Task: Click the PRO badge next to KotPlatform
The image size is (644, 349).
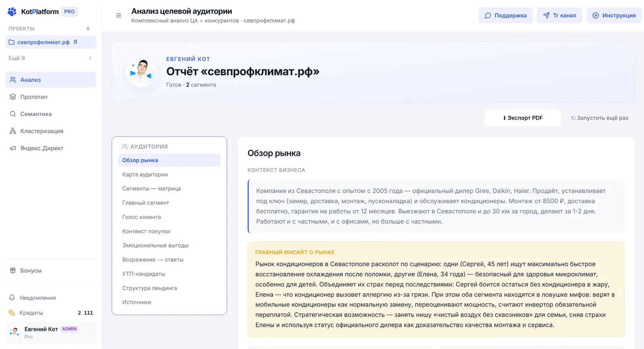Action: pos(69,12)
